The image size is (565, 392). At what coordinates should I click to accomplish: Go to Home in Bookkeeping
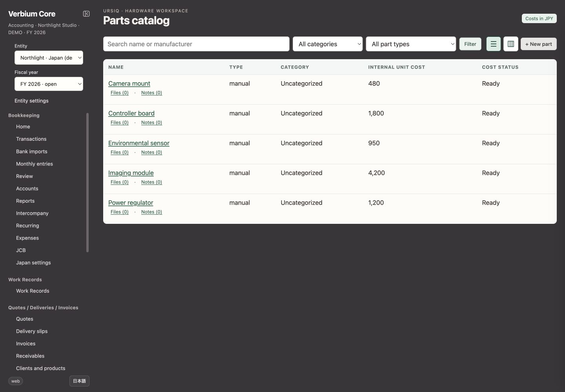point(23,127)
